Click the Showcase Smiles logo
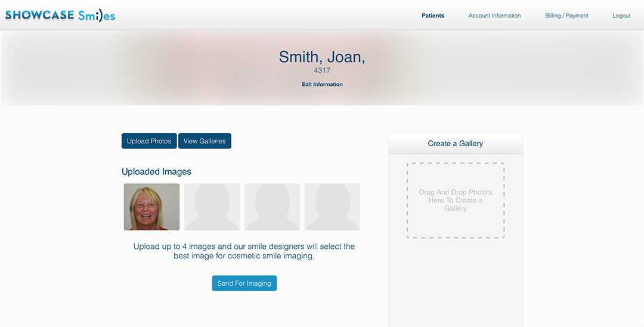This screenshot has height=327, width=644. pyautogui.click(x=60, y=16)
